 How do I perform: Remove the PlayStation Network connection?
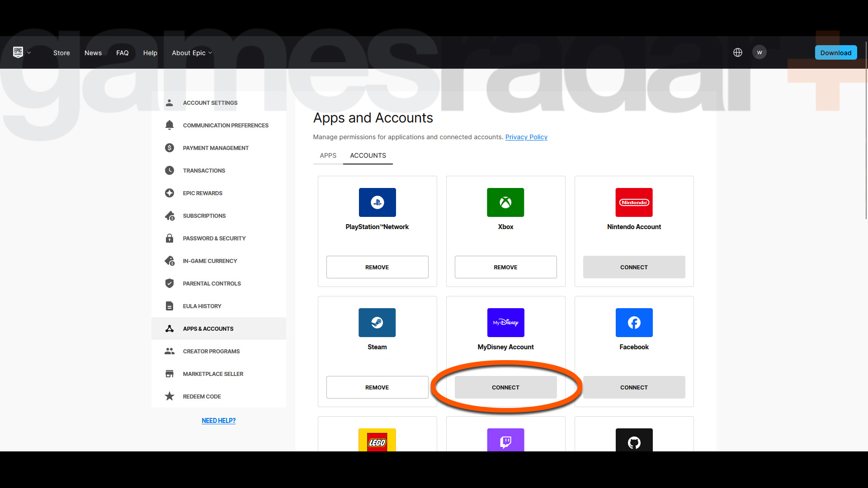[377, 267]
